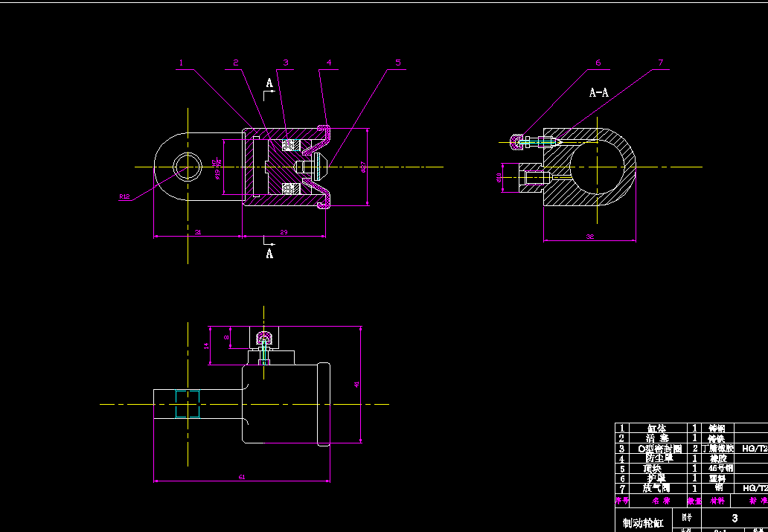Viewport: 768px width, 532px height.
Task: Click the 14 height dimension in the bottom view
Action: click(x=206, y=345)
